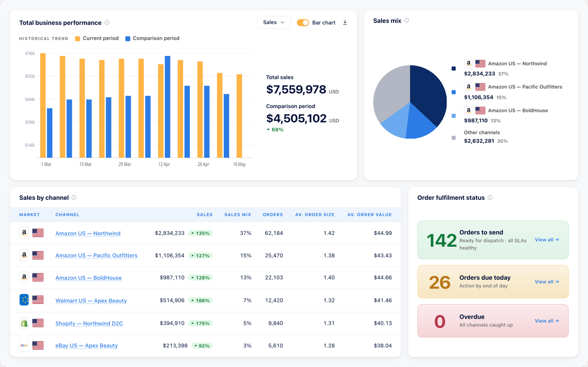This screenshot has height=367, width=588.
Task: Open eBay US — Apex Beauty link
Action: click(87, 346)
